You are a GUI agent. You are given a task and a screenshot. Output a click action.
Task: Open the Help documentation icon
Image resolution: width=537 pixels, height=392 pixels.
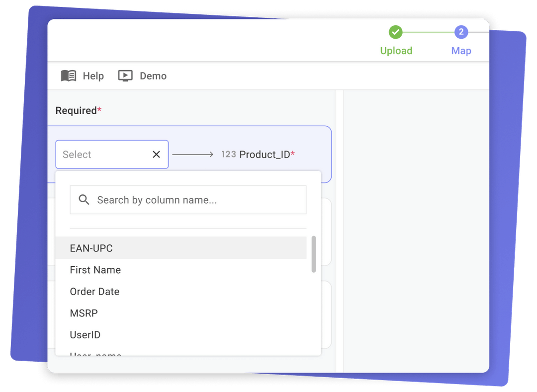pos(68,76)
